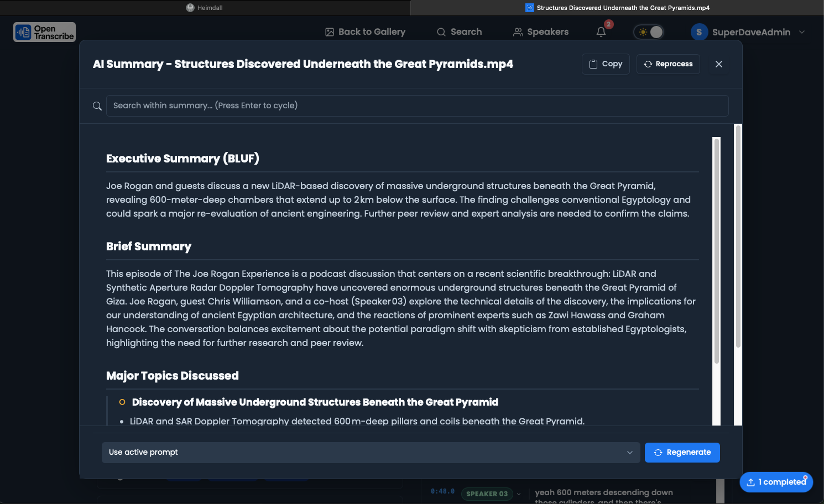The width and height of the screenshot is (824, 504).
Task: Click the Discovery of Massive Underground Structures topic
Action: coord(315,402)
